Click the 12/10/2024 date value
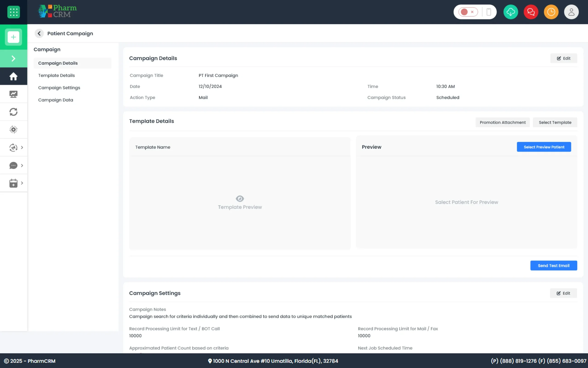 point(210,86)
